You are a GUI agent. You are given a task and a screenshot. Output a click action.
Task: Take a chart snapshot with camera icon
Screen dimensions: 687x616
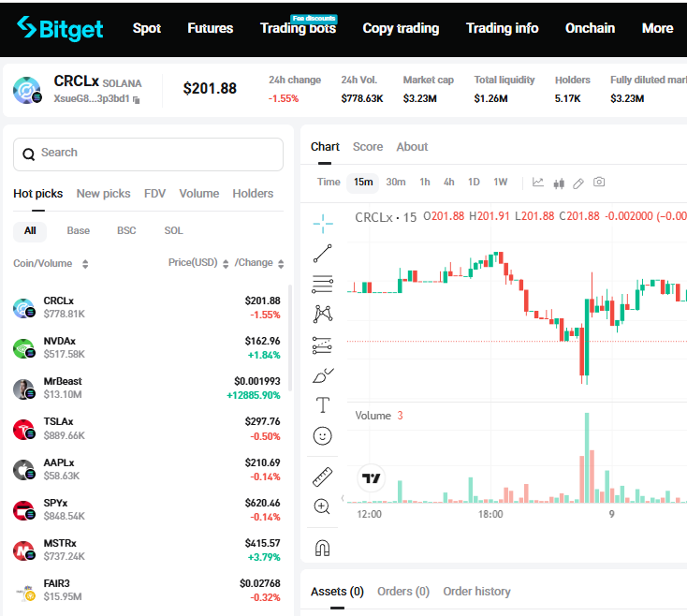(x=599, y=182)
